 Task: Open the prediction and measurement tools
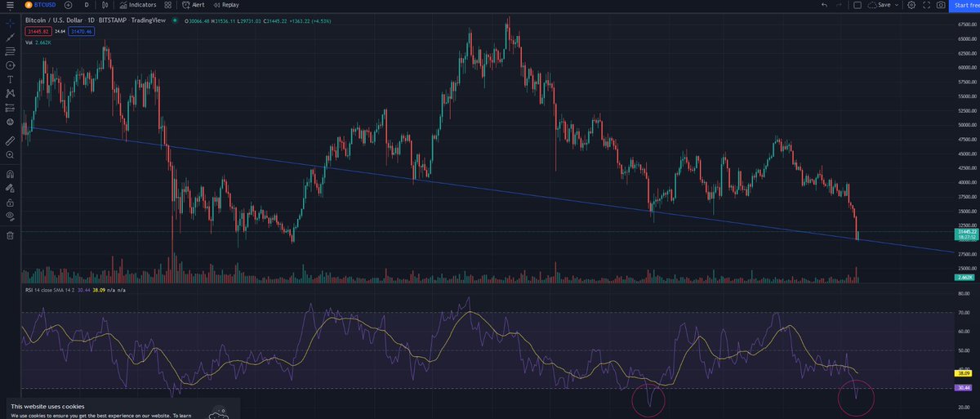point(10,107)
